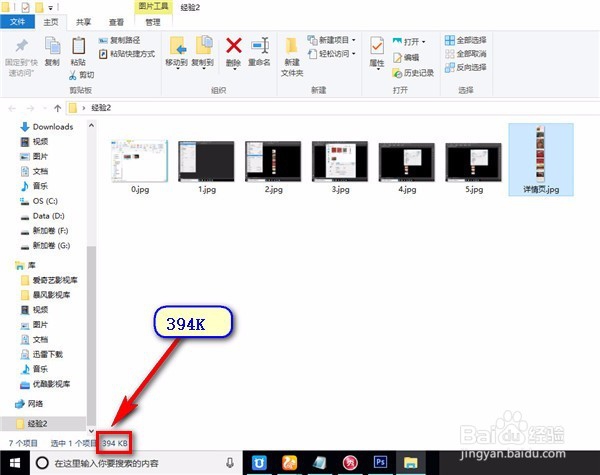Navigate back with left arrow
Screen dimensions: 600x475
click(12, 108)
